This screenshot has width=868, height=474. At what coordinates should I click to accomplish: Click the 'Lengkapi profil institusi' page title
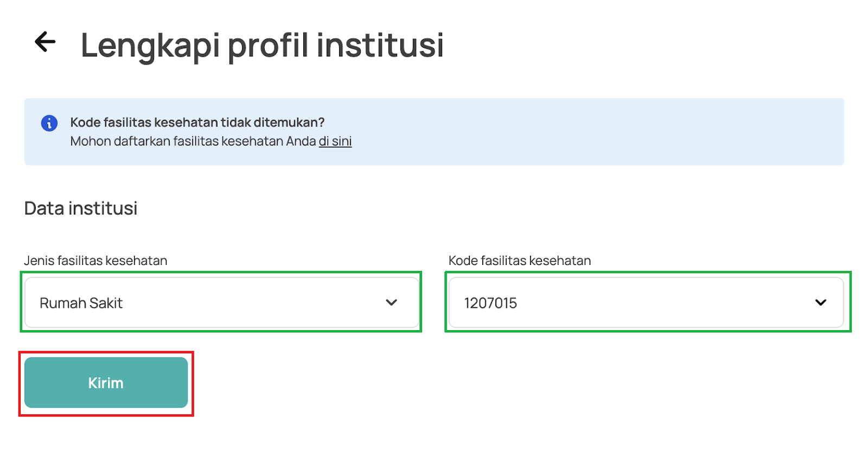click(263, 45)
